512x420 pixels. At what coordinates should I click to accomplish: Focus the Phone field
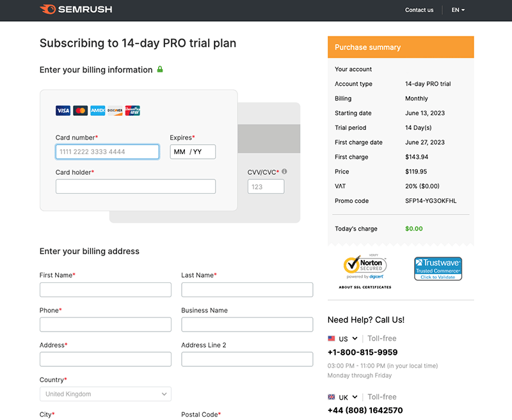coord(106,325)
